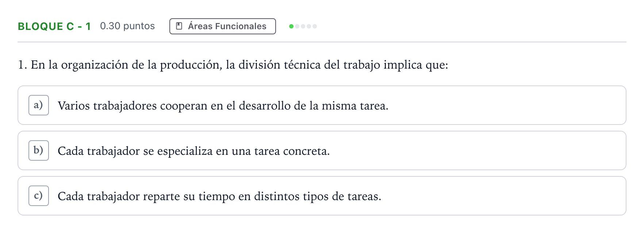
Task: Select answer letter b) box
Action: click(39, 150)
